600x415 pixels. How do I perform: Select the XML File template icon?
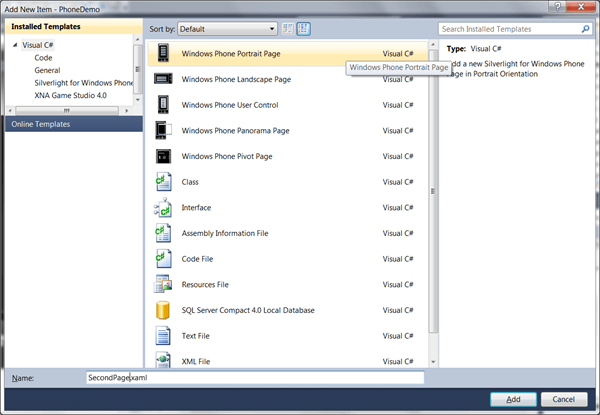coord(163,360)
